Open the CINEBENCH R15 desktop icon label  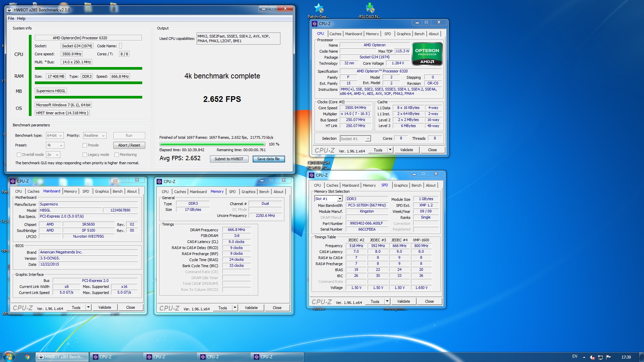pyautogui.click(x=319, y=165)
